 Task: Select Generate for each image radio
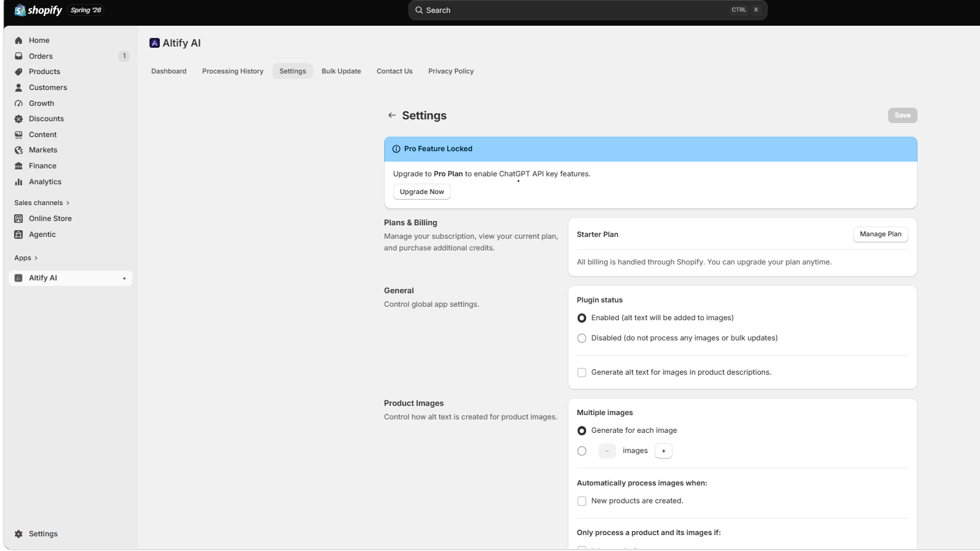click(582, 431)
